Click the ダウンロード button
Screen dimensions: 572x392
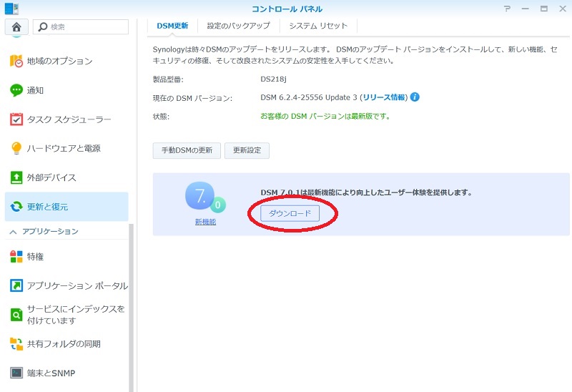pyautogui.click(x=290, y=213)
